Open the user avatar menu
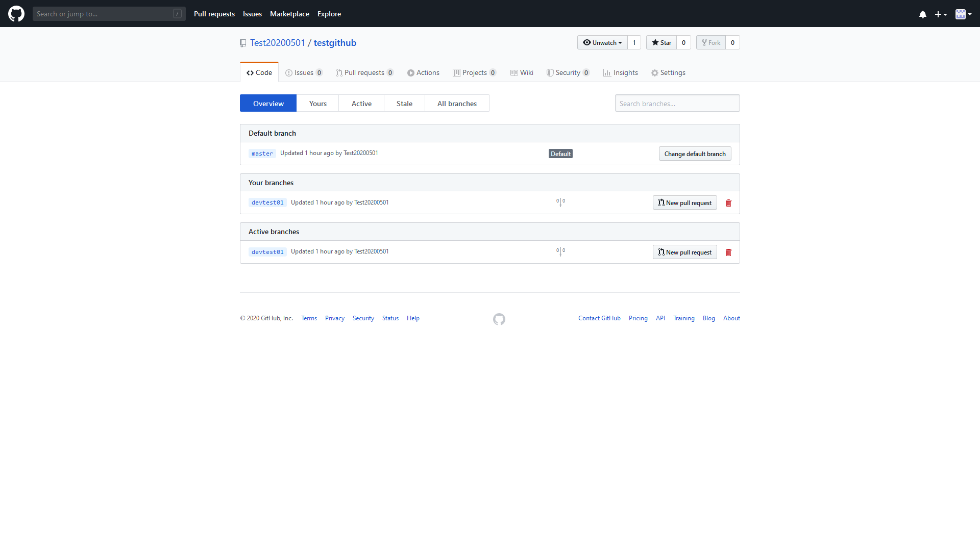Image resolution: width=980 pixels, height=560 pixels. pos(963,14)
